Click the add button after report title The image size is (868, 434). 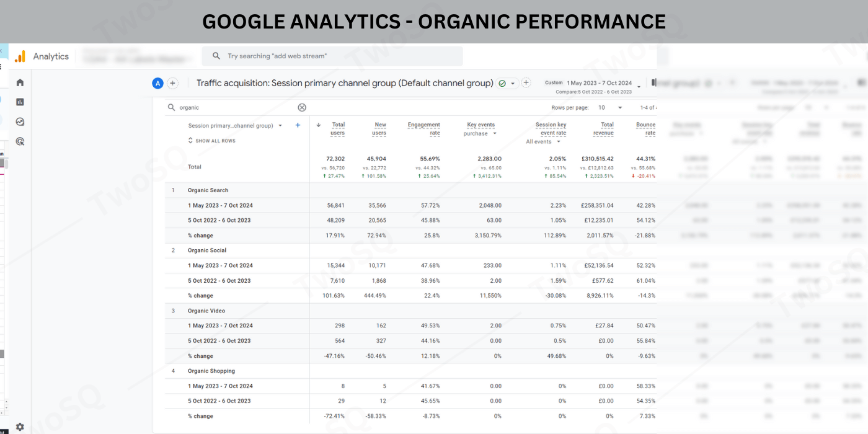(526, 82)
